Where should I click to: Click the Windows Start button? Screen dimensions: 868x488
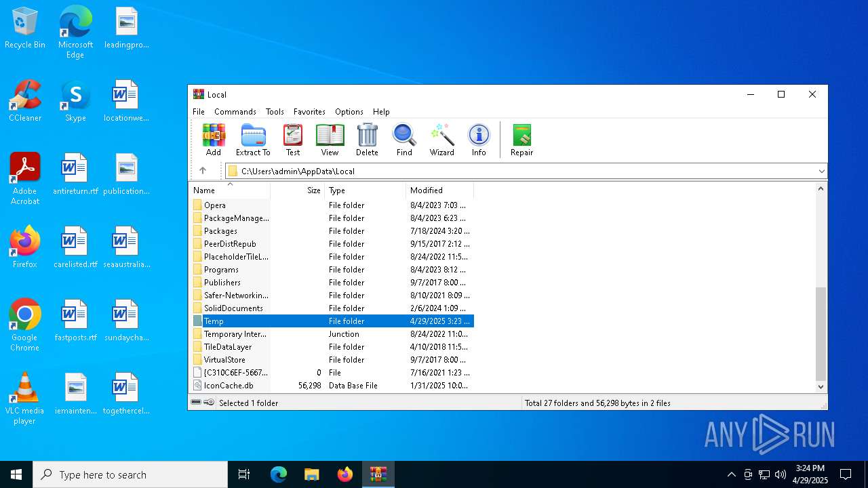point(16,474)
